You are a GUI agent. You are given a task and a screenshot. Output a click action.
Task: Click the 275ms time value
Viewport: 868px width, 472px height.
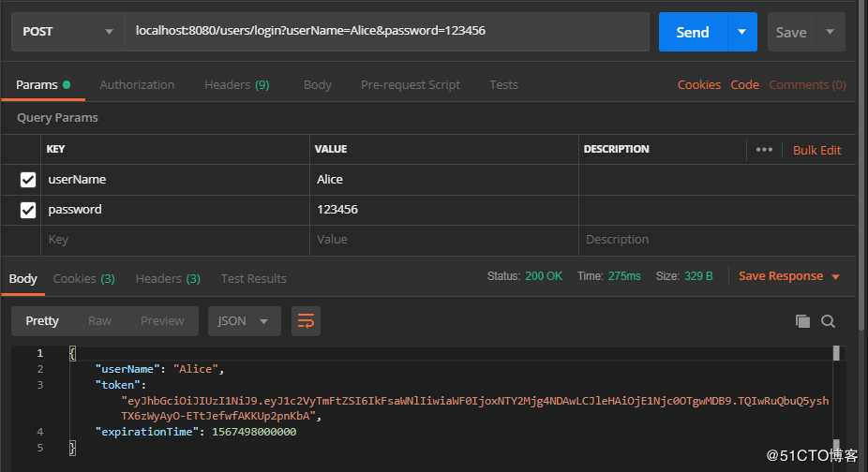[x=624, y=276]
